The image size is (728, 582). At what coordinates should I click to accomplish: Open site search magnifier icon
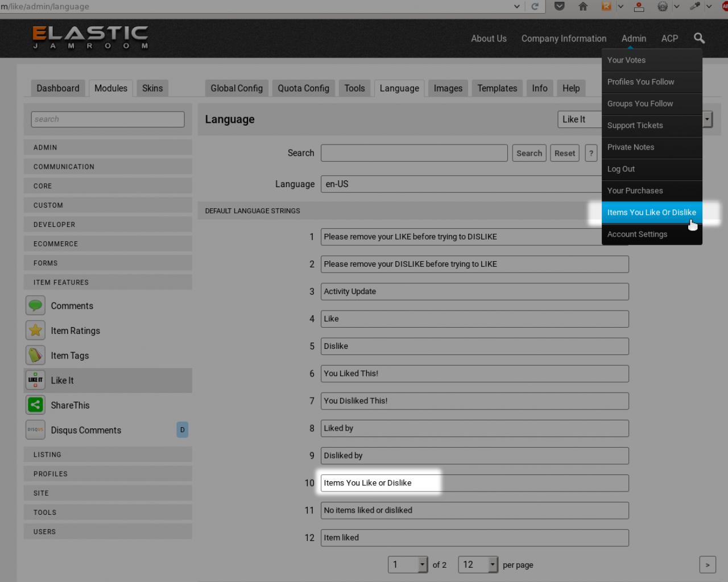(699, 38)
